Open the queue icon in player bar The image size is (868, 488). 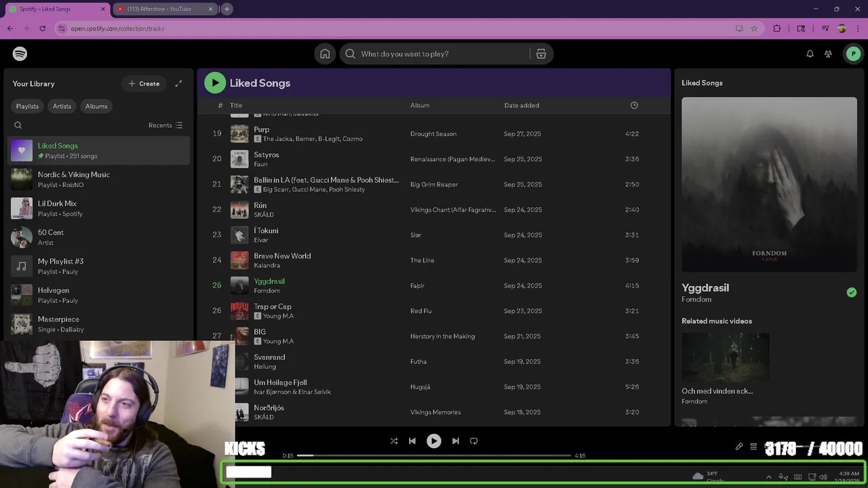tap(753, 447)
